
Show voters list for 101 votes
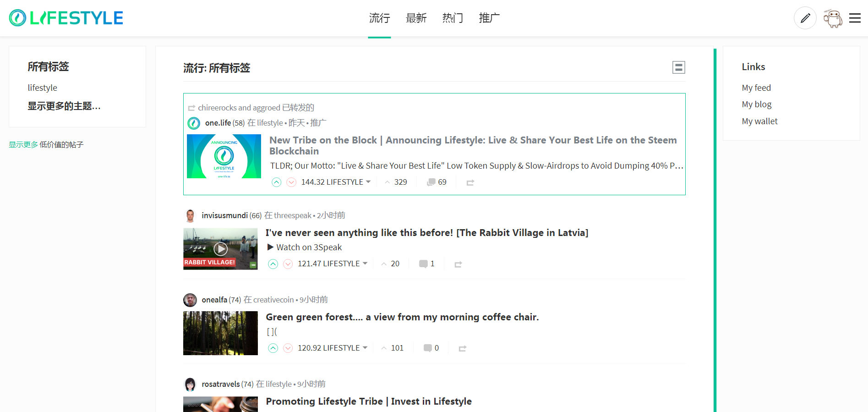pos(393,348)
